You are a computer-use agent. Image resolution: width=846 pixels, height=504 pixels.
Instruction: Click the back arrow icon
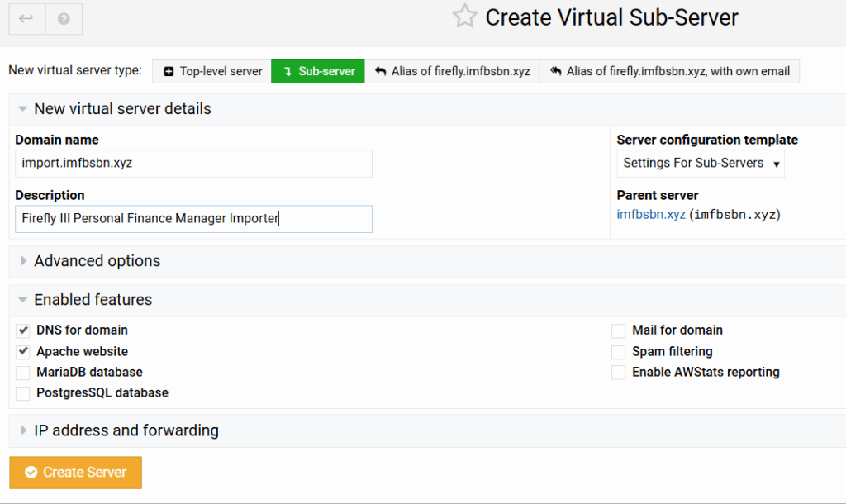[x=26, y=18]
